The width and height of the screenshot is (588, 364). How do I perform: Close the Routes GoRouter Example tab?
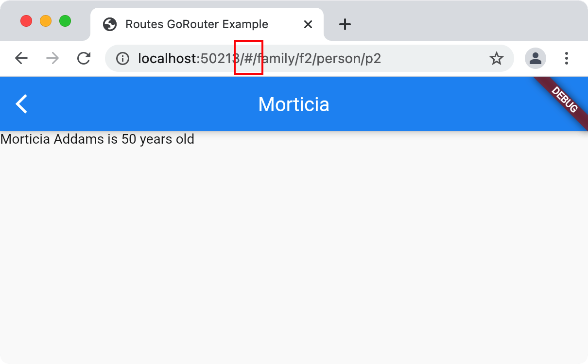coord(308,24)
